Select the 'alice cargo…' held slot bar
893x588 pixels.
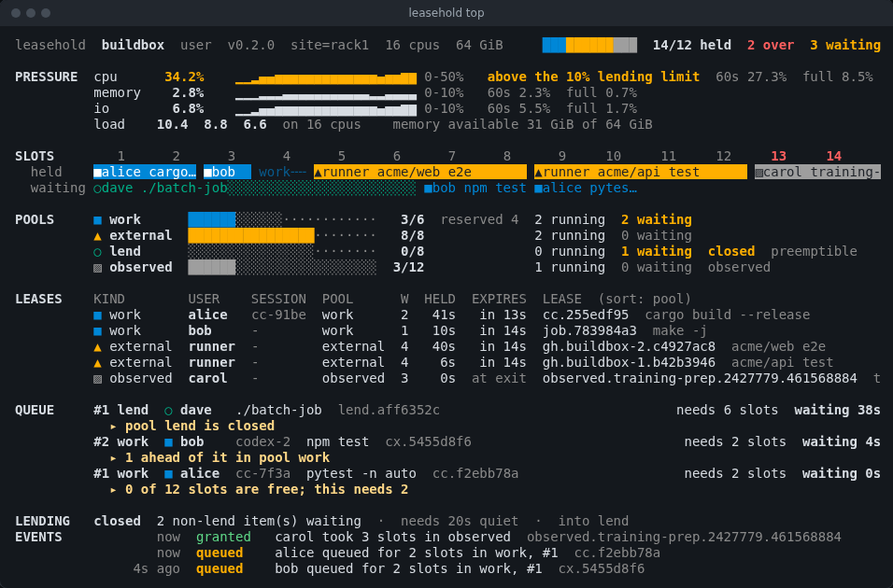coord(145,172)
